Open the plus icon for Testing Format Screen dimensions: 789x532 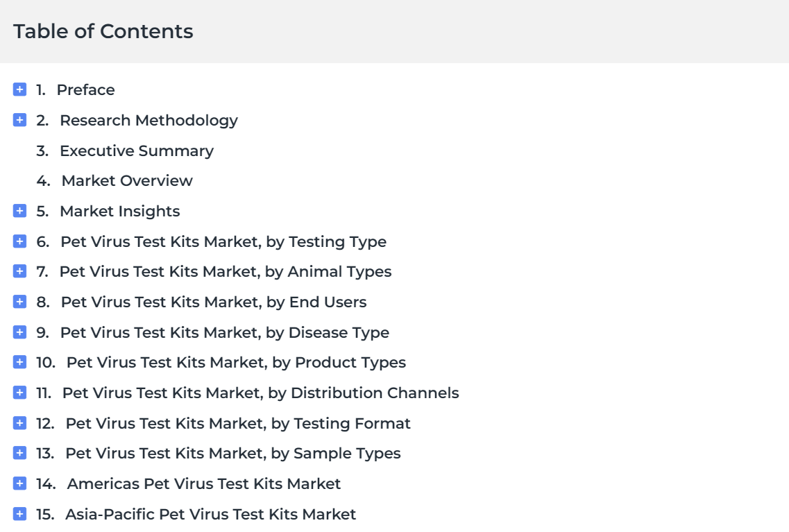click(x=19, y=423)
